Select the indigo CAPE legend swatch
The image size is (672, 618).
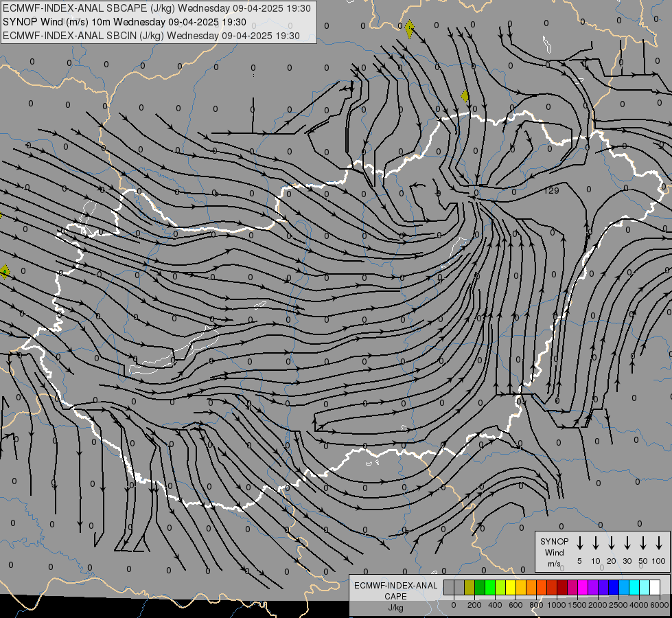click(604, 587)
